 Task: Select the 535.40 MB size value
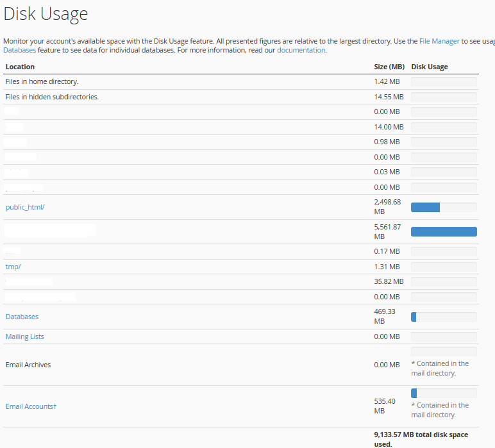click(x=385, y=406)
